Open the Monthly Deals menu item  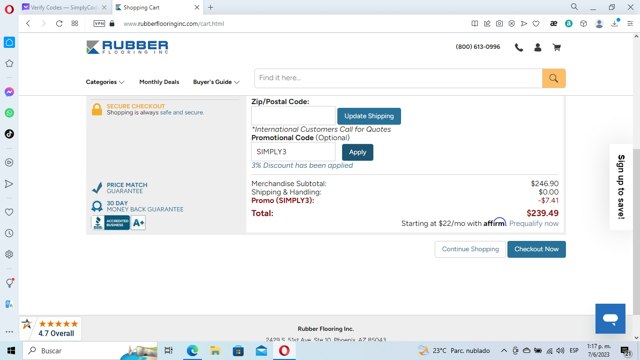click(159, 82)
